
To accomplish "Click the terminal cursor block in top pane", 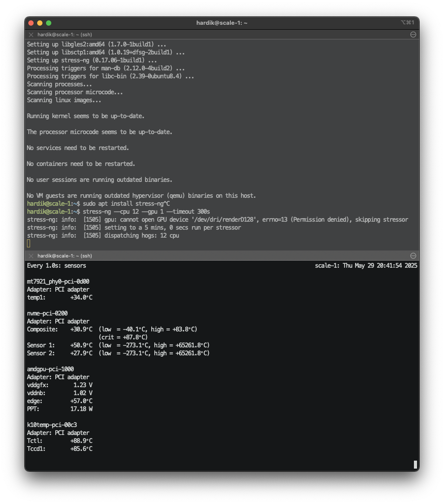I will [x=29, y=244].
